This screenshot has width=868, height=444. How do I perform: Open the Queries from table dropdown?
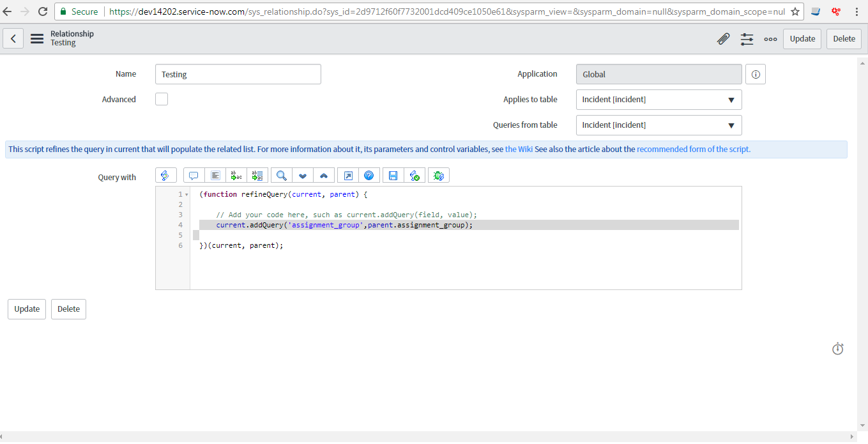click(659, 125)
